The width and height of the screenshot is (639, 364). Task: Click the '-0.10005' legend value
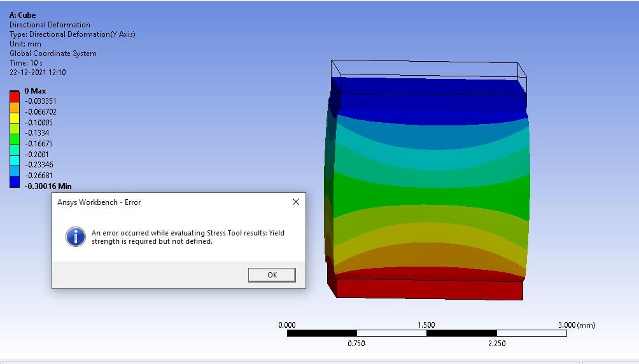pos(39,123)
